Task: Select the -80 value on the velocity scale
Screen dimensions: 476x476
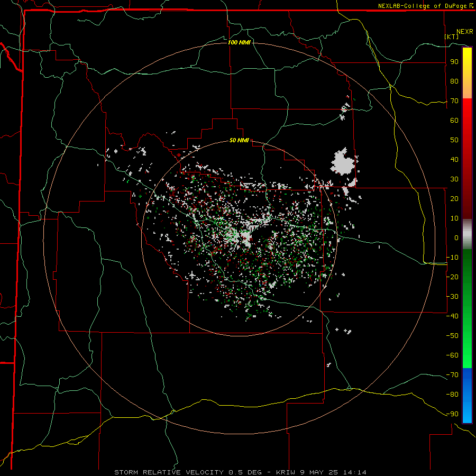Action: [452, 395]
